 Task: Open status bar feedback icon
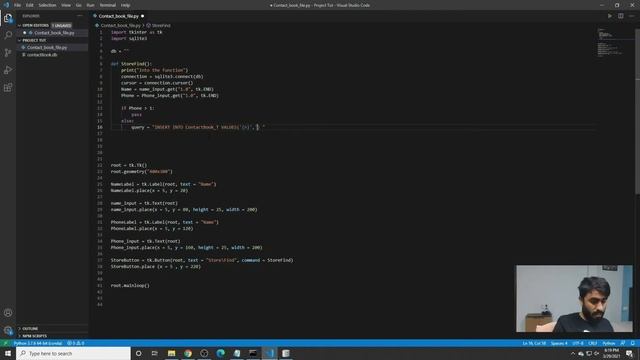click(623, 343)
